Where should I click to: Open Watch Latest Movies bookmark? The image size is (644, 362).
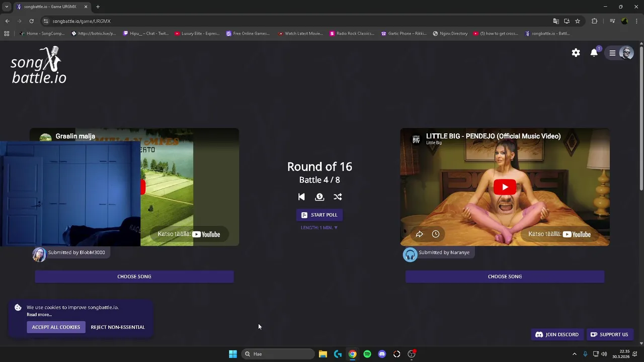coord(300,34)
